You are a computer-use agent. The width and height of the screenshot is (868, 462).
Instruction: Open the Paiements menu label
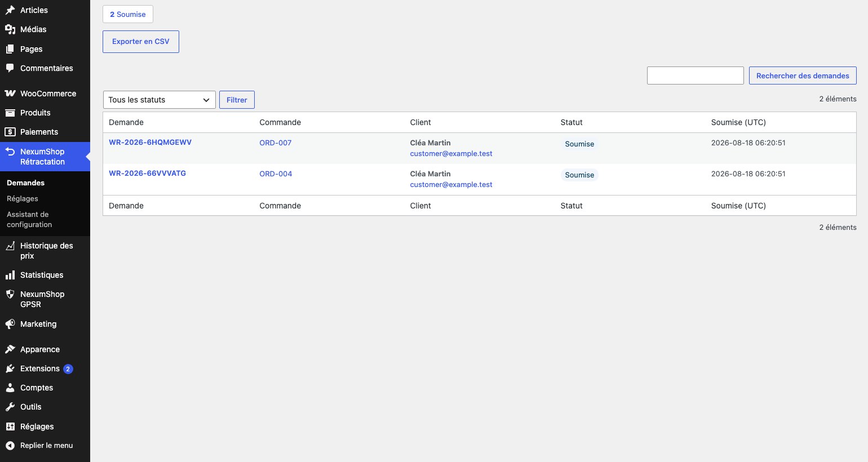point(39,132)
